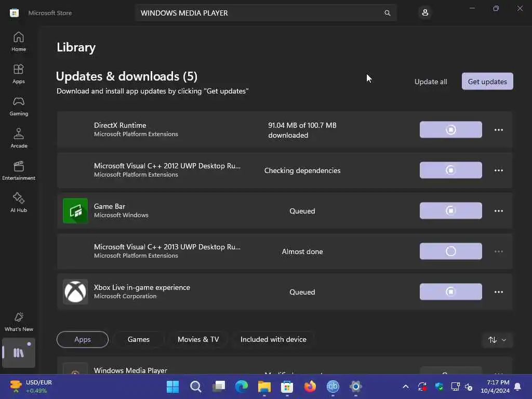Go to Home in the sidebar
Screen dimensions: 532x399
tap(19, 42)
